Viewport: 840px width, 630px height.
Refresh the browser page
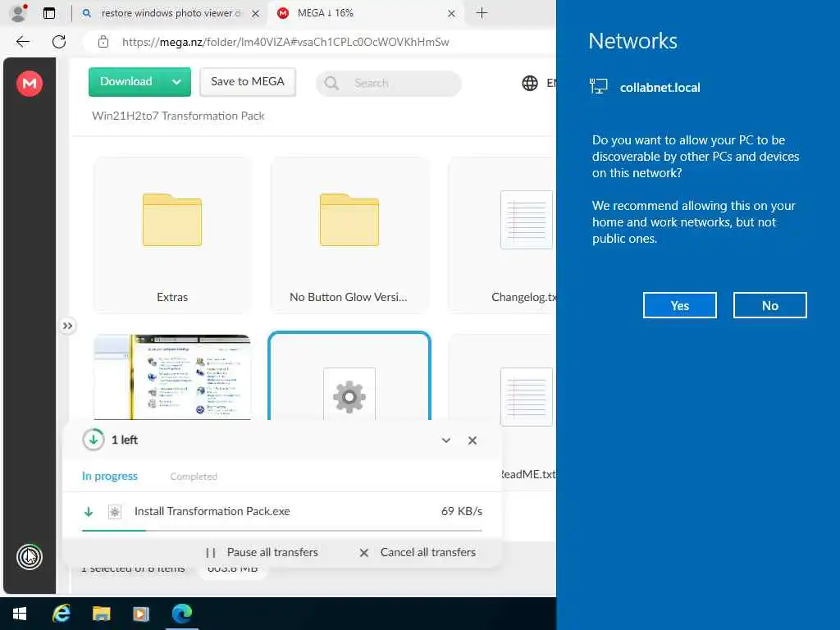click(59, 42)
